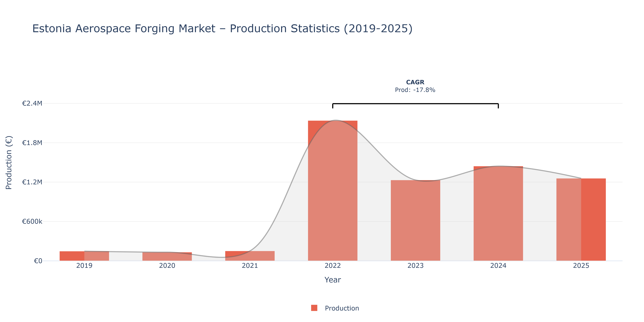Screen dimensions: 644x322
Task: Click the 2021 production bar
Action: (250, 256)
